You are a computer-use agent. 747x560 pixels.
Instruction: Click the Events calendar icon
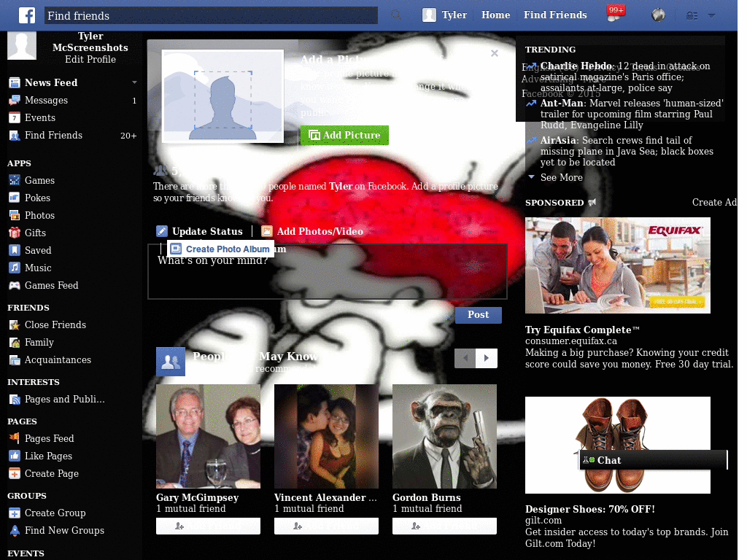15,117
